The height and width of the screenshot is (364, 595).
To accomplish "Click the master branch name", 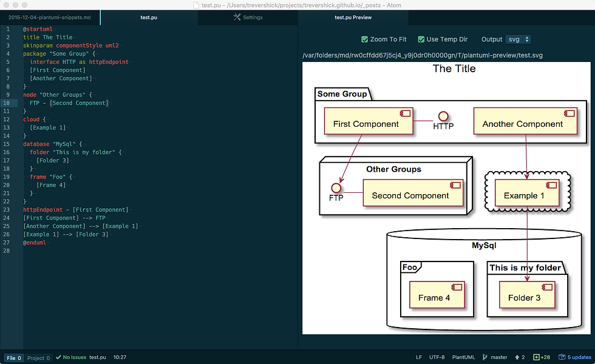I will (x=499, y=357).
